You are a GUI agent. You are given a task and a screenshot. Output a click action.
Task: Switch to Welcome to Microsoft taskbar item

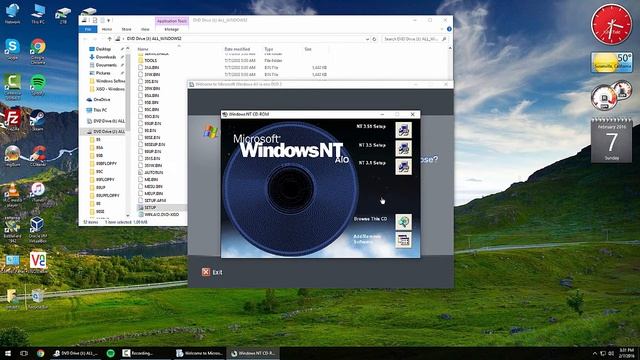tap(199, 353)
